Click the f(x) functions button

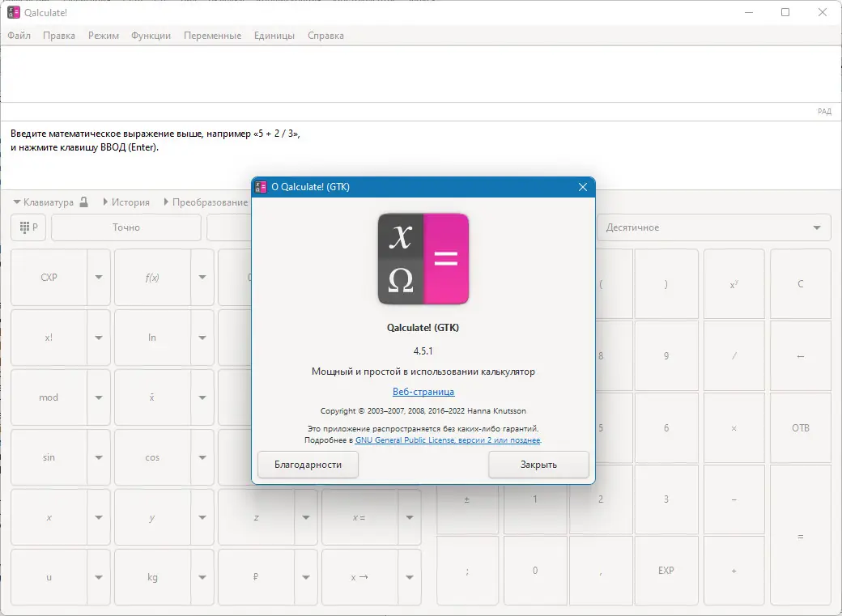(152, 278)
